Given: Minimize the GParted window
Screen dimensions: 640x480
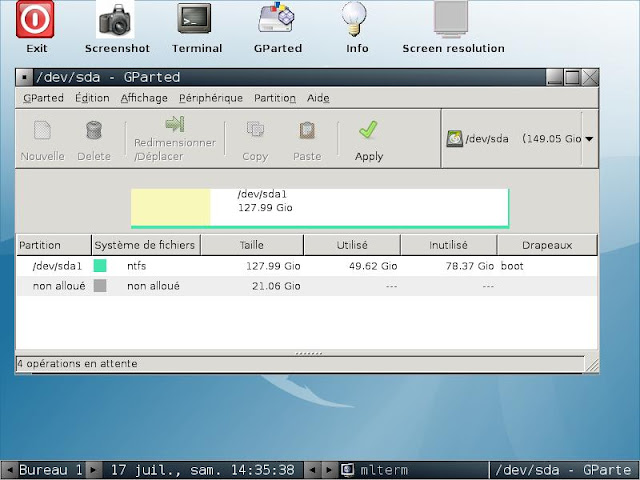Looking at the screenshot, I should click(x=554, y=77).
